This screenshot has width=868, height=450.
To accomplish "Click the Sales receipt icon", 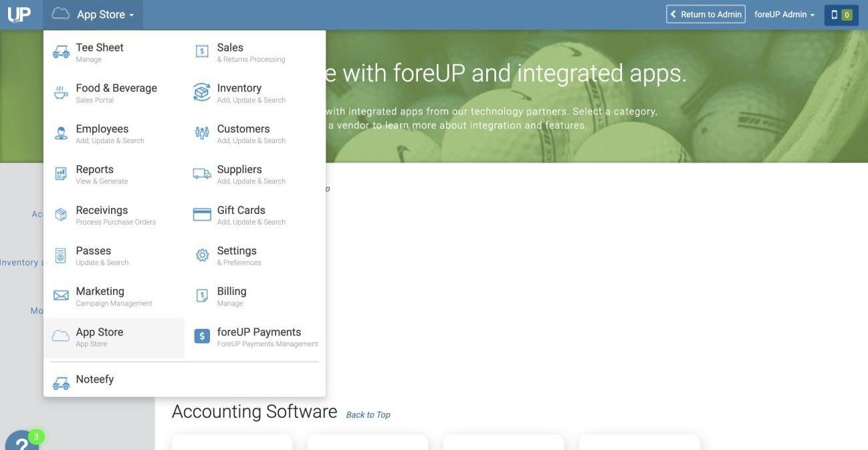I will click(x=202, y=52).
